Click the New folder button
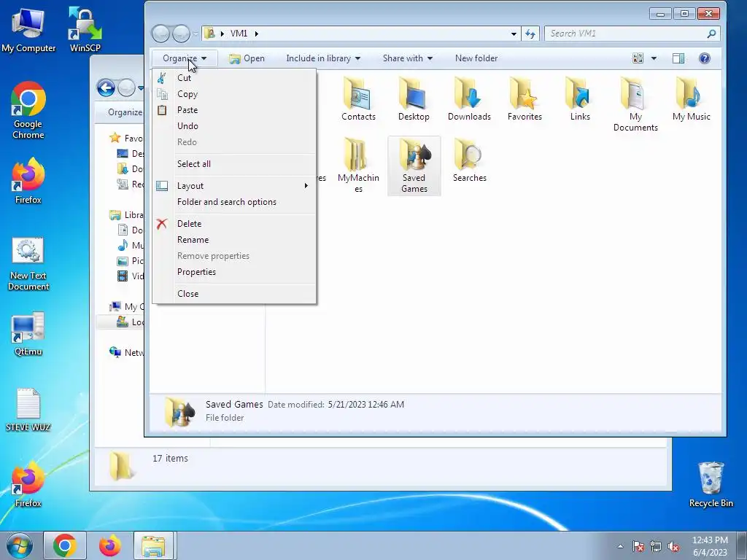 pyautogui.click(x=476, y=58)
